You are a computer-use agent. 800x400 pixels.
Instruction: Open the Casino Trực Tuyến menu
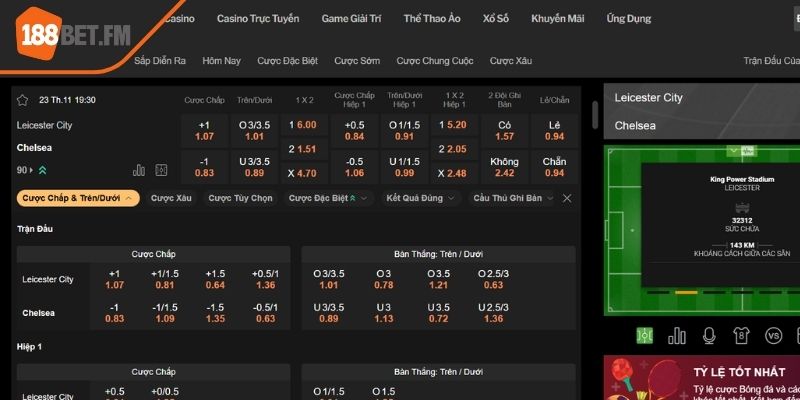click(x=258, y=19)
